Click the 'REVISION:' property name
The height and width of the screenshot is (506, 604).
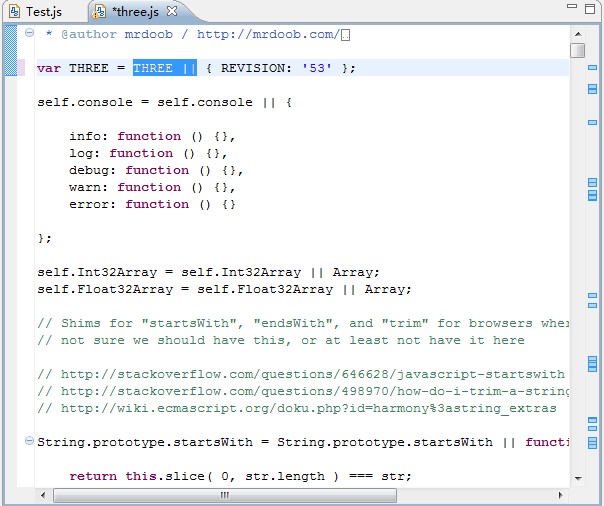coord(256,68)
